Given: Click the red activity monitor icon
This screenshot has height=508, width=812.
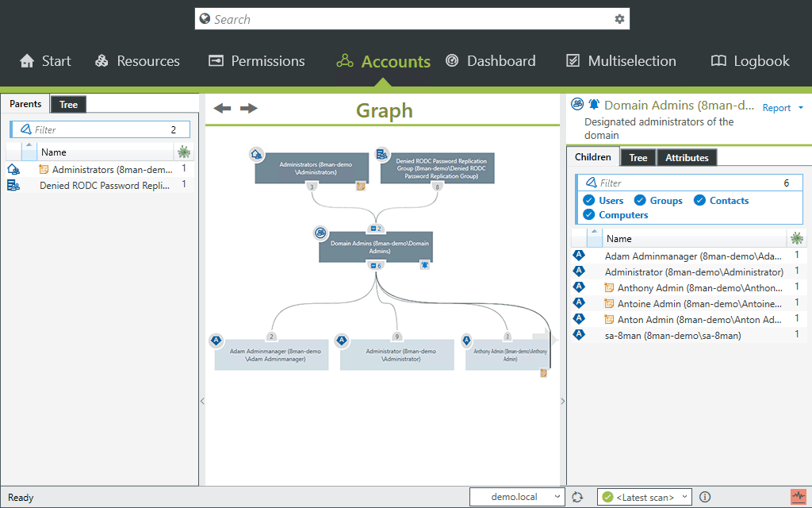Looking at the screenshot, I should click(799, 497).
